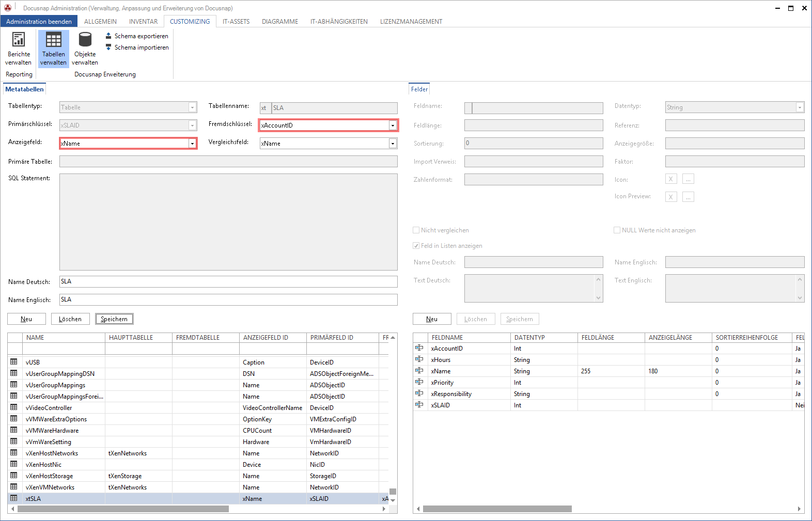
Task: Open Fremdschlüssel dropdown
Action: [x=393, y=125]
